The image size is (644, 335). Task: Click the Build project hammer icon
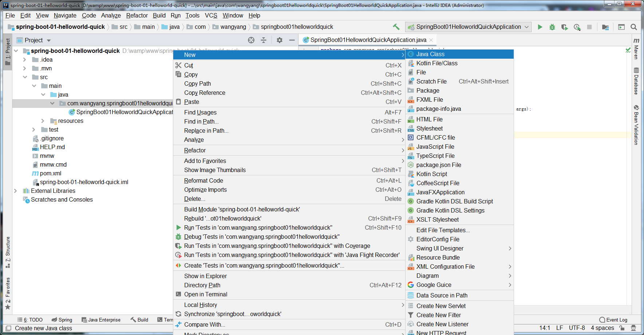(x=396, y=27)
